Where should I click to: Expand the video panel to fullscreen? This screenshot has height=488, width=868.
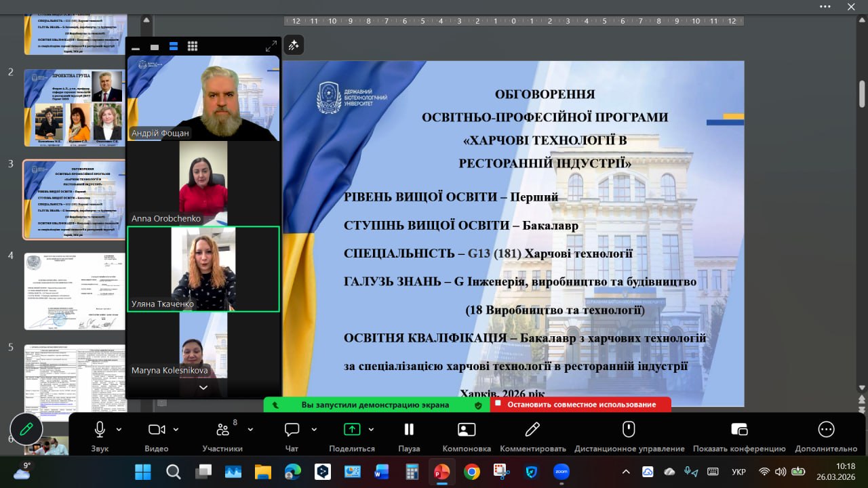tap(271, 47)
